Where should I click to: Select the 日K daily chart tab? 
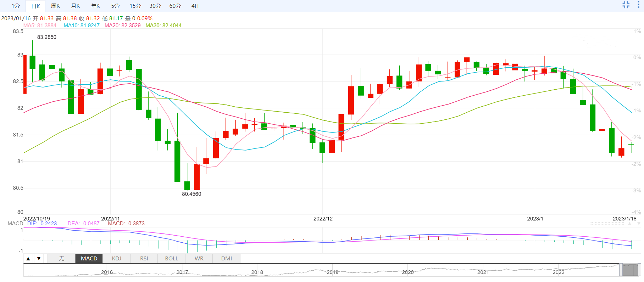coord(35,6)
